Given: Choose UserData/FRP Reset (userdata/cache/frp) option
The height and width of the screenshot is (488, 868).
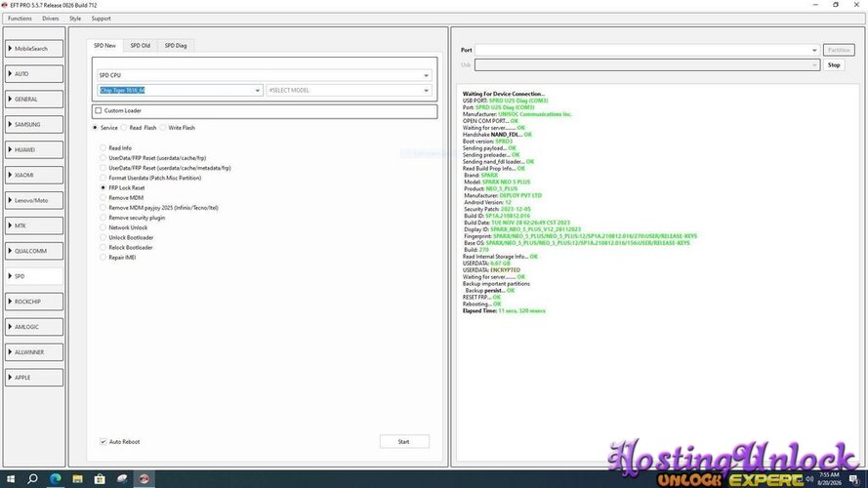Looking at the screenshot, I should (x=103, y=158).
